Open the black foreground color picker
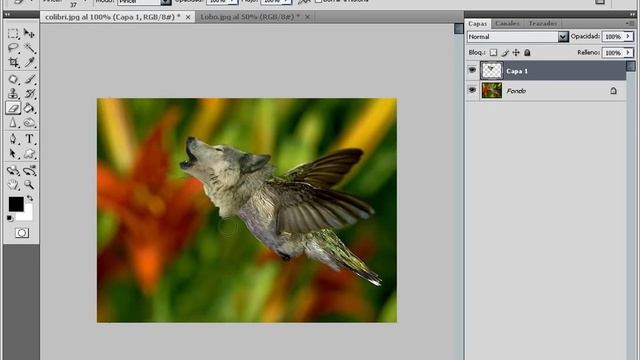Screen dimensions: 640x360 click(x=16, y=204)
